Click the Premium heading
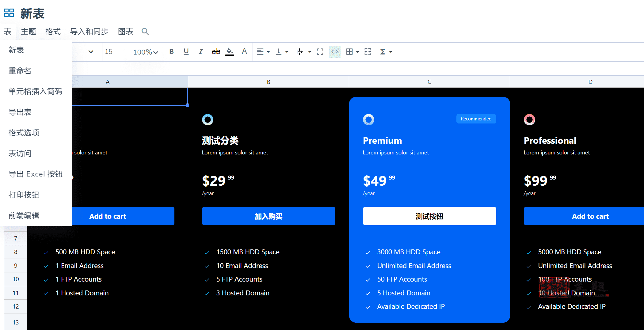This screenshot has height=330, width=644. pyautogui.click(x=382, y=141)
